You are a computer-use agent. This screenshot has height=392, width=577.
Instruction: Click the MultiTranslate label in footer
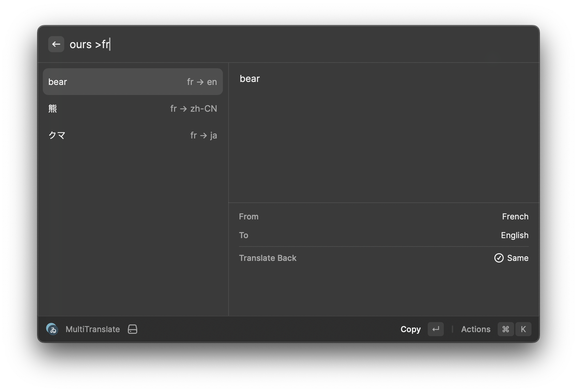pyautogui.click(x=93, y=329)
